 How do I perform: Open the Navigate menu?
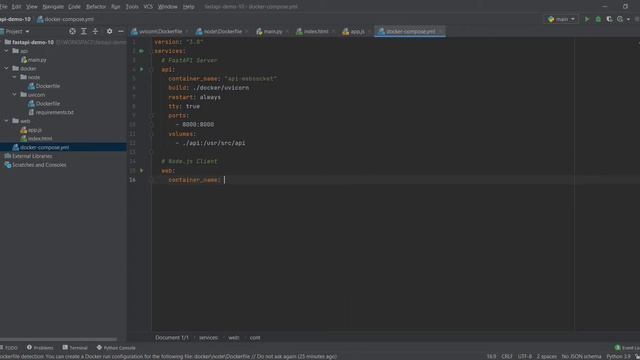53,7
